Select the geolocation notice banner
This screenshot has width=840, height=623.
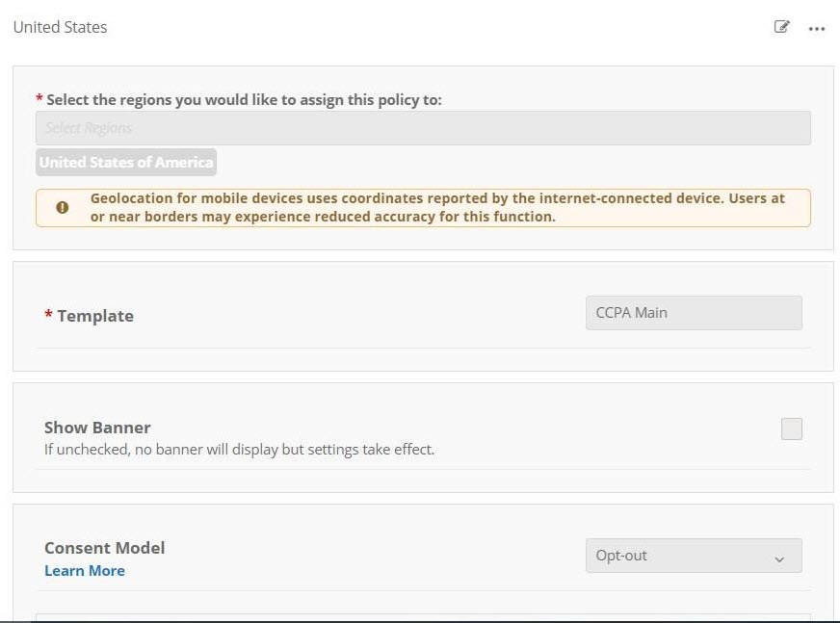pos(422,207)
